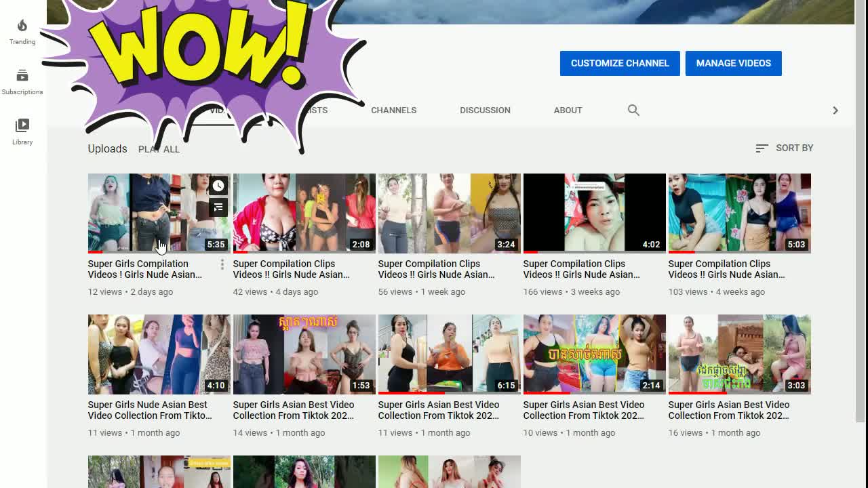Screen dimensions: 868x488
Task: Click title of video with 103 views
Action: click(726, 269)
